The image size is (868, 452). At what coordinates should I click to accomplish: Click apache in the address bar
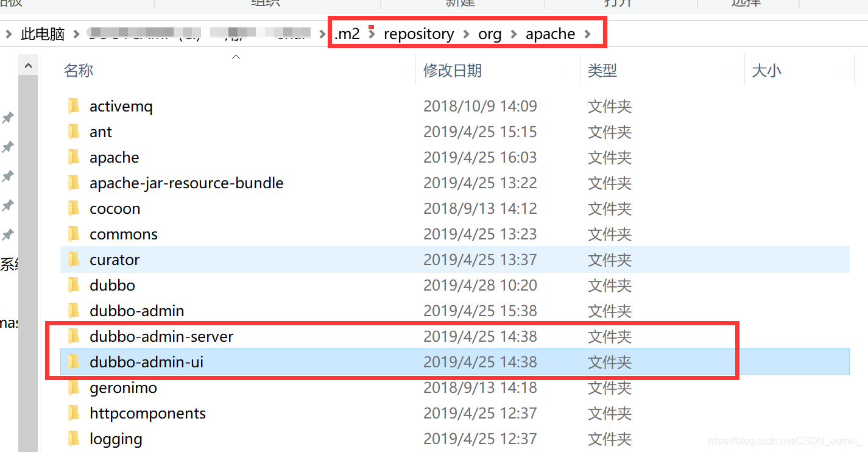(551, 34)
